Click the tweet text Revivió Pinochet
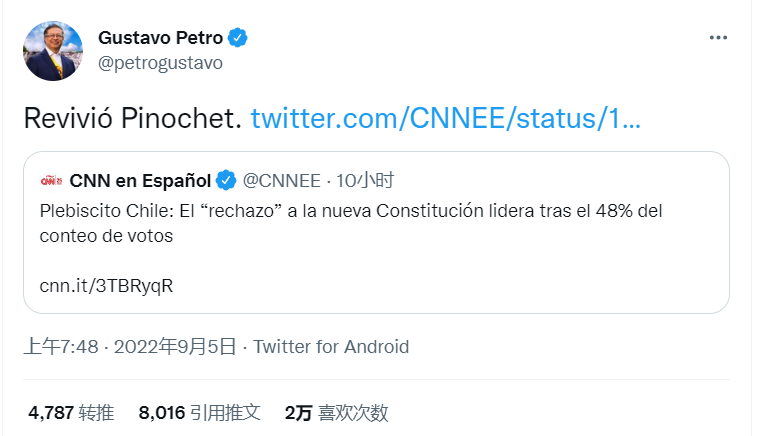The image size is (760, 436). tap(132, 118)
